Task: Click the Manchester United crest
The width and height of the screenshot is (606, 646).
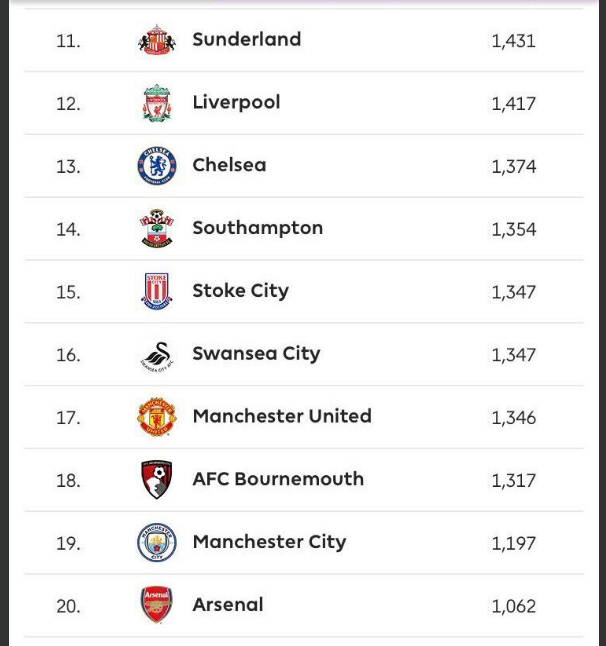Action: 157,417
